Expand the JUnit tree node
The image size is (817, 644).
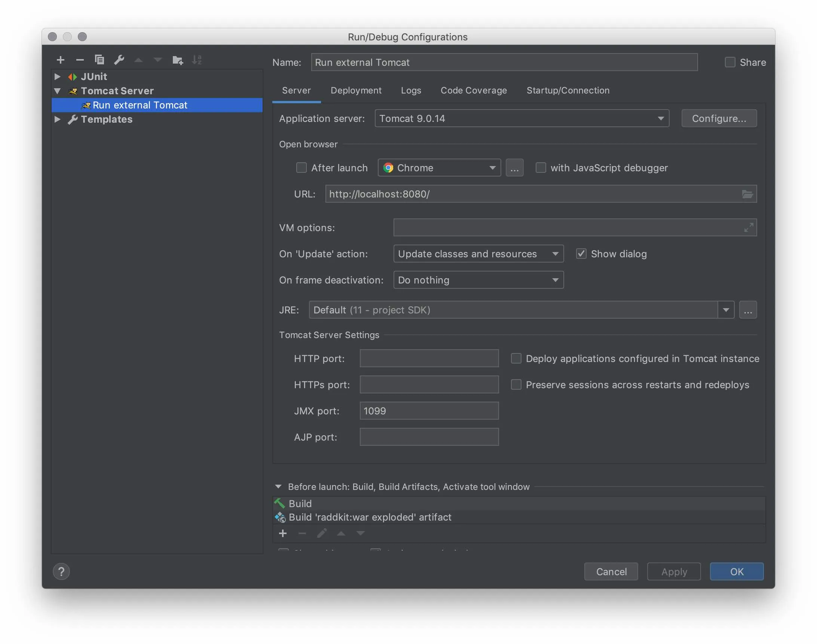(x=57, y=77)
